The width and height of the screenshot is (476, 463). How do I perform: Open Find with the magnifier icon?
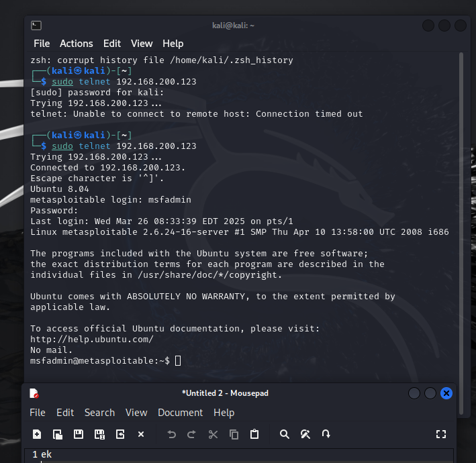coord(285,434)
